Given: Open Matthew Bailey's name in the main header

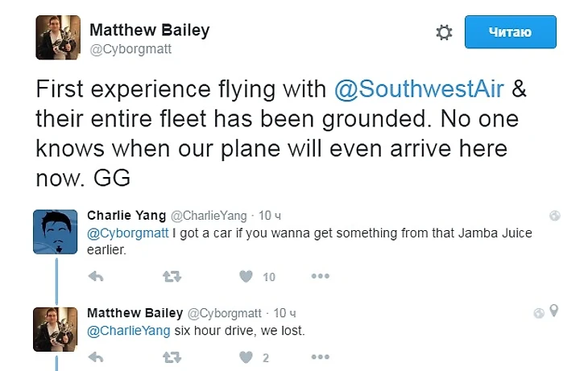Looking at the screenshot, I should pyautogui.click(x=149, y=30).
